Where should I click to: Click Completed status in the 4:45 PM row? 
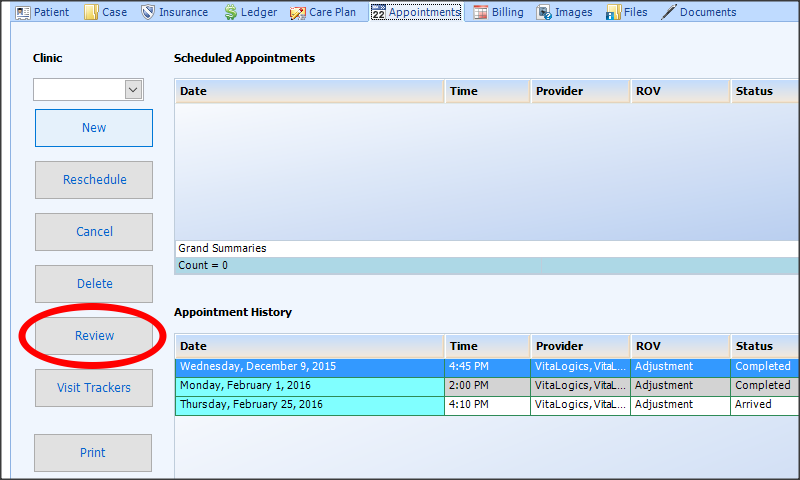point(765,367)
